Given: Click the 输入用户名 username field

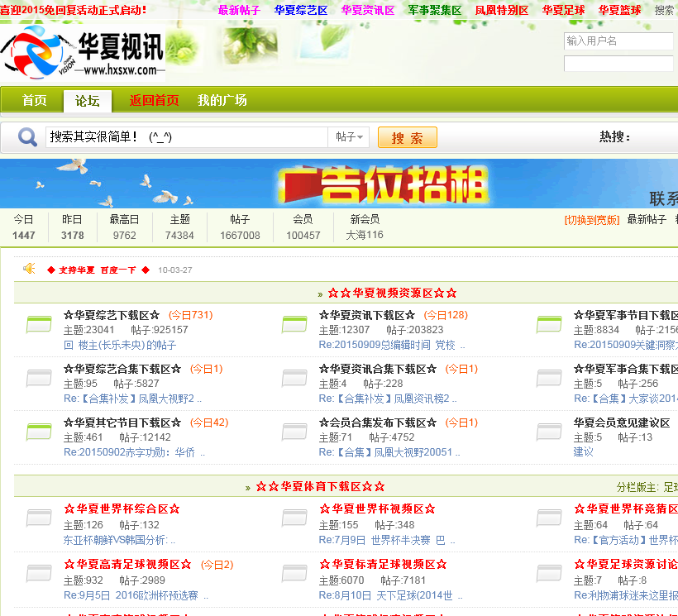Looking at the screenshot, I should point(619,41).
